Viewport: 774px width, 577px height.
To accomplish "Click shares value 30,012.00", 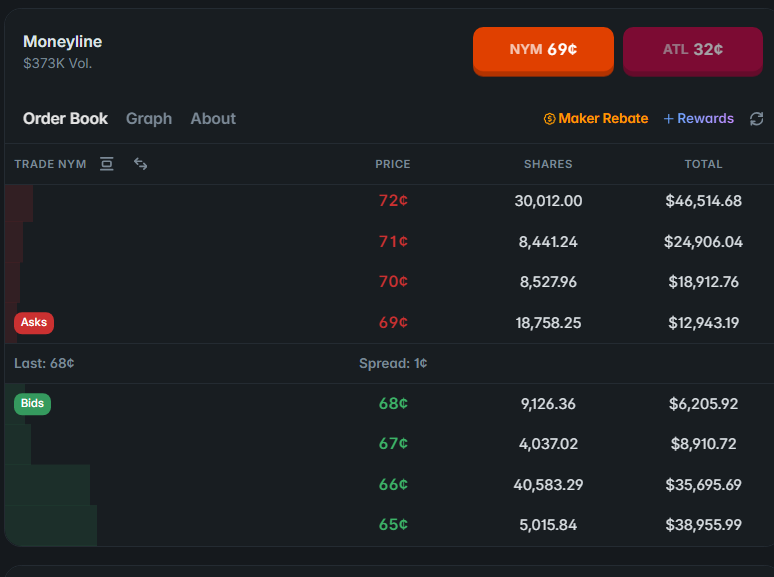I will (x=548, y=201).
